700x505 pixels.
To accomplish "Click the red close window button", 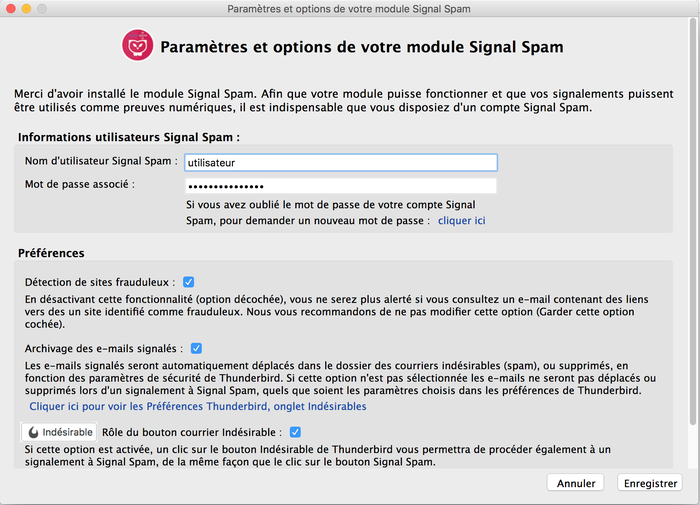I will 11,8.
